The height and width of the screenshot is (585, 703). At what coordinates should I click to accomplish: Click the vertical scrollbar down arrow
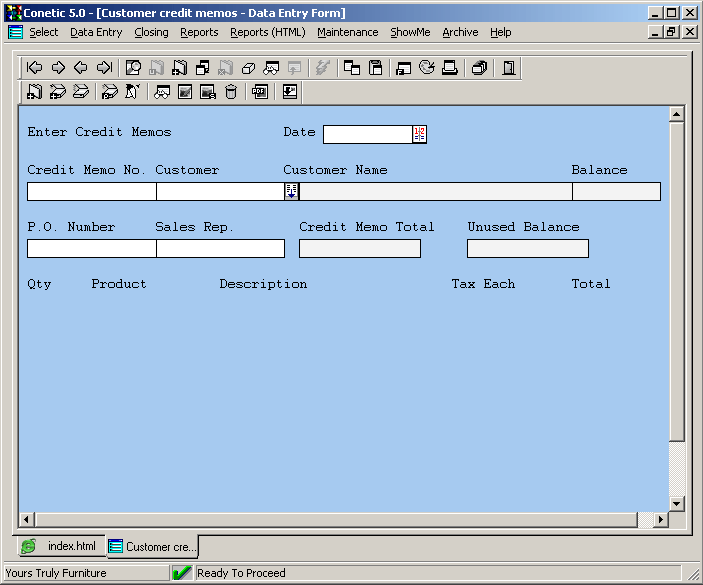click(x=676, y=503)
